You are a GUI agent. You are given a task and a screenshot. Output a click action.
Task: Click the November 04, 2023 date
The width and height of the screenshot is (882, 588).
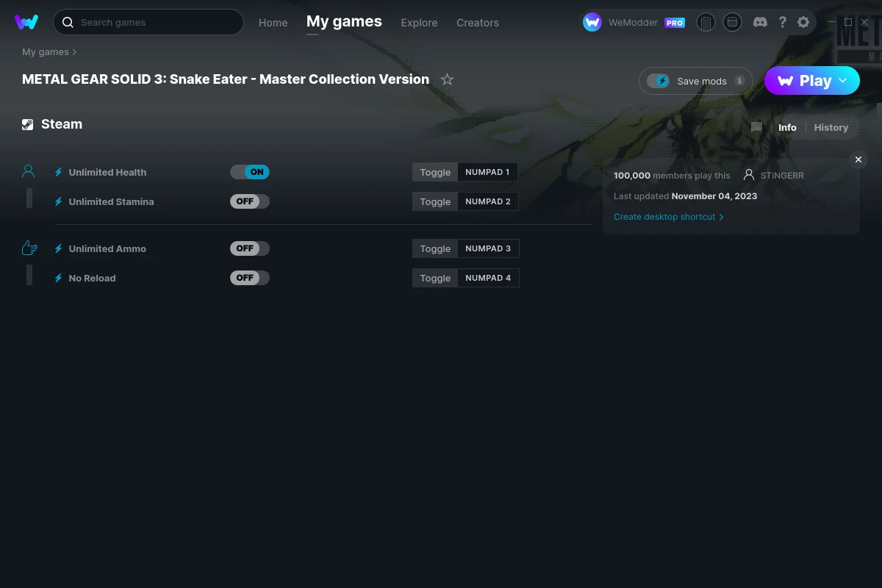[x=714, y=196]
